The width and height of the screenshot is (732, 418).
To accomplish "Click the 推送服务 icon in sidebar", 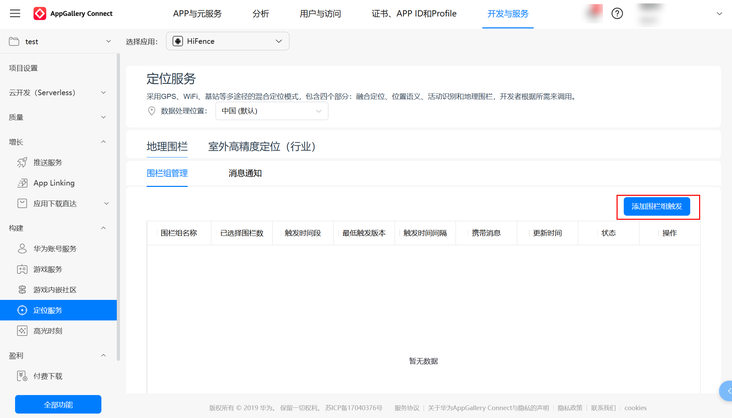I will [x=22, y=162].
